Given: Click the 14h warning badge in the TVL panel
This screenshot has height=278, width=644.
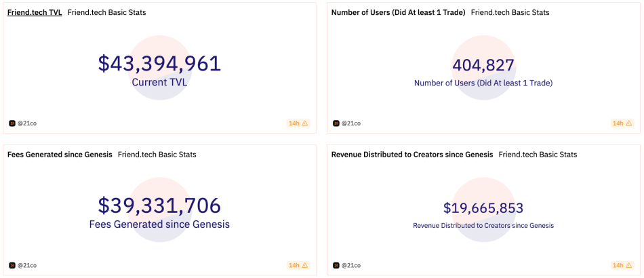Looking at the screenshot, I should coord(298,123).
